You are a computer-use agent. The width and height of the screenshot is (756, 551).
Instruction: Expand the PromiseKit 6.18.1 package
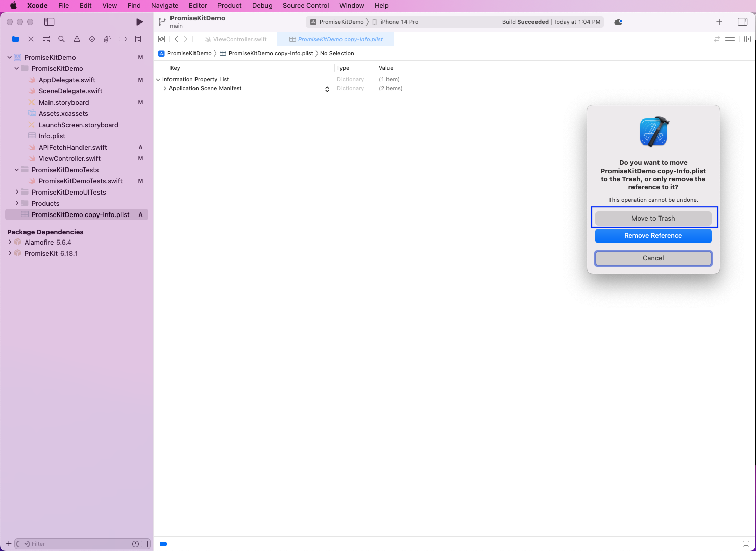point(10,253)
